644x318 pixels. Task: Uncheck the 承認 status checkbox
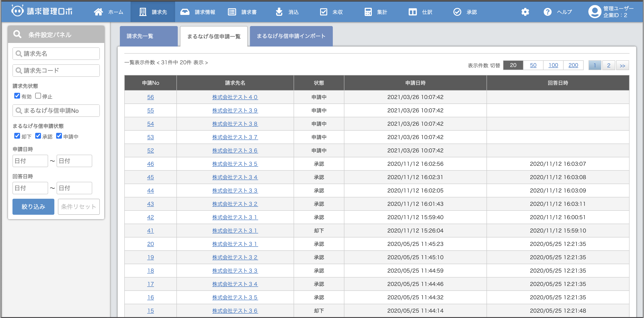point(38,136)
